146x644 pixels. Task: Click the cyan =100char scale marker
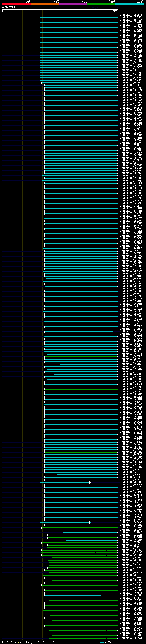pyautogui.click(x=102, y=642)
